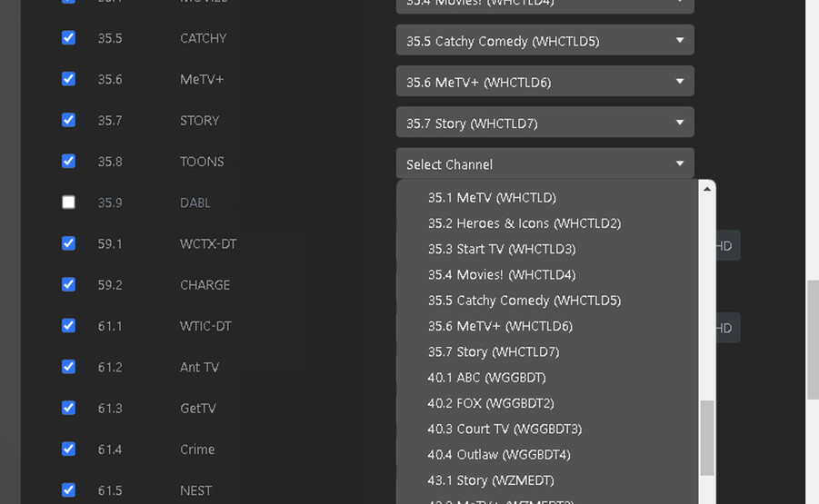The width and height of the screenshot is (819, 504).
Task: Uncheck the 35.5 CATCHY channel checkbox
Action: point(68,38)
